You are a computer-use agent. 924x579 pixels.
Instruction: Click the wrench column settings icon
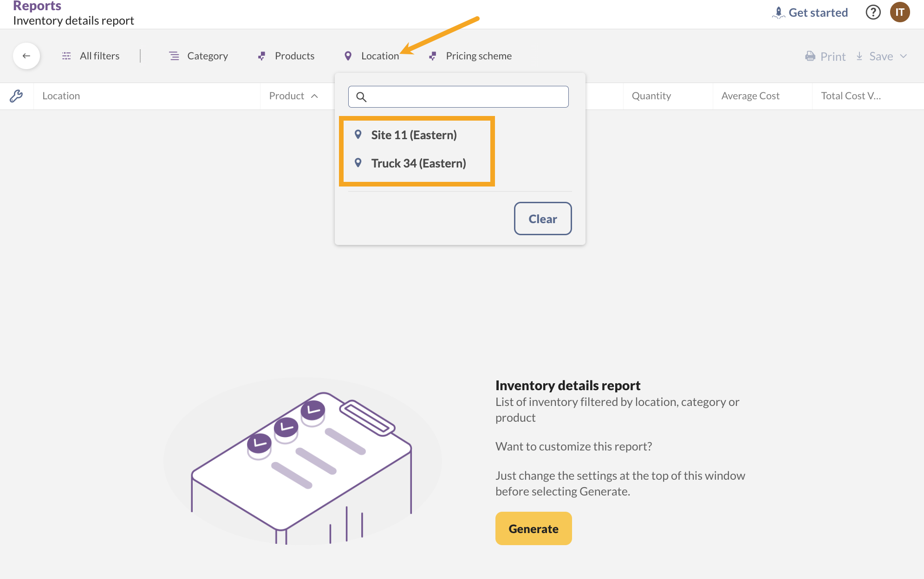click(x=16, y=96)
